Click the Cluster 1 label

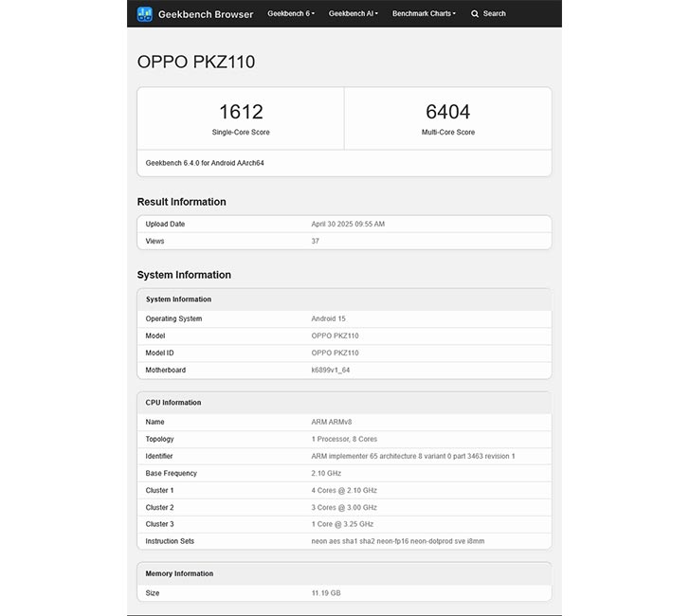click(x=159, y=491)
